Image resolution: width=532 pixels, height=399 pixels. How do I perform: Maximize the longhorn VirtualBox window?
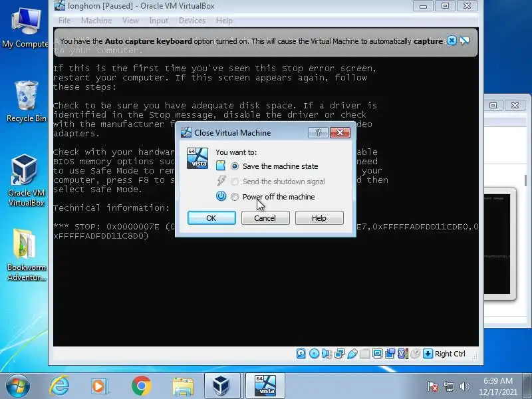445,6
